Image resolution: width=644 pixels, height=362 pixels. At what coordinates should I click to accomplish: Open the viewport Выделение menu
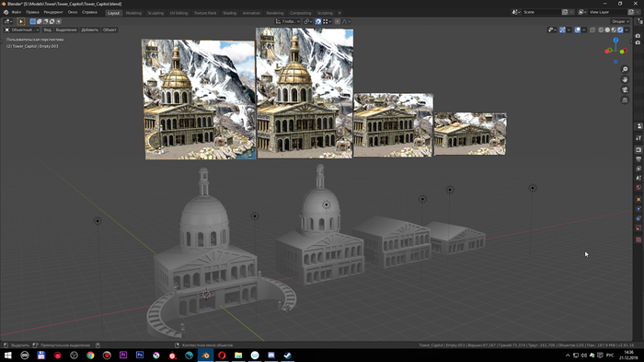tap(66, 30)
